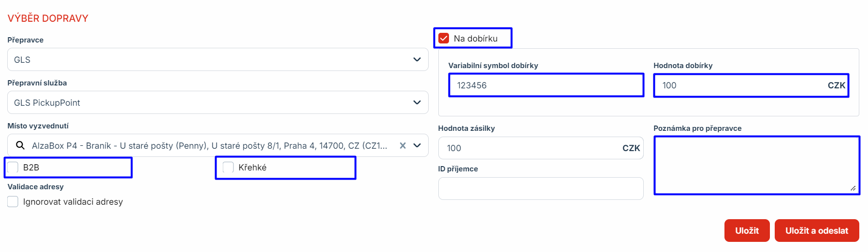The width and height of the screenshot is (868, 252).
Task: Grab the textarea resize handle corner
Action: pyautogui.click(x=853, y=188)
